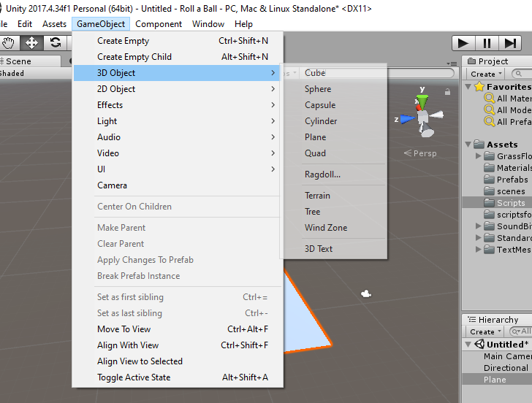Expand the Light submenu
The width and height of the screenshot is (532, 403).
click(x=176, y=121)
